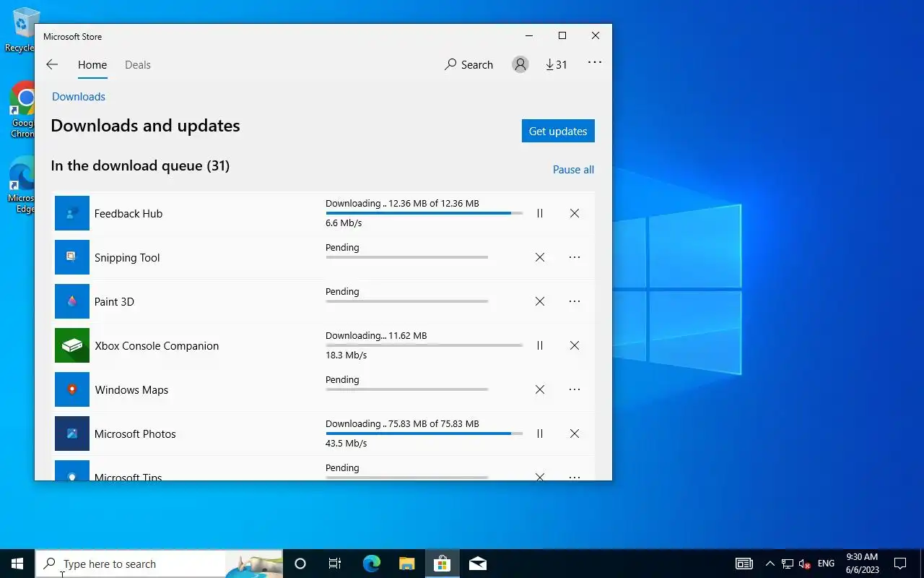Cancel the Paint 3D pending download
Image resolution: width=924 pixels, height=578 pixels.
pos(540,301)
